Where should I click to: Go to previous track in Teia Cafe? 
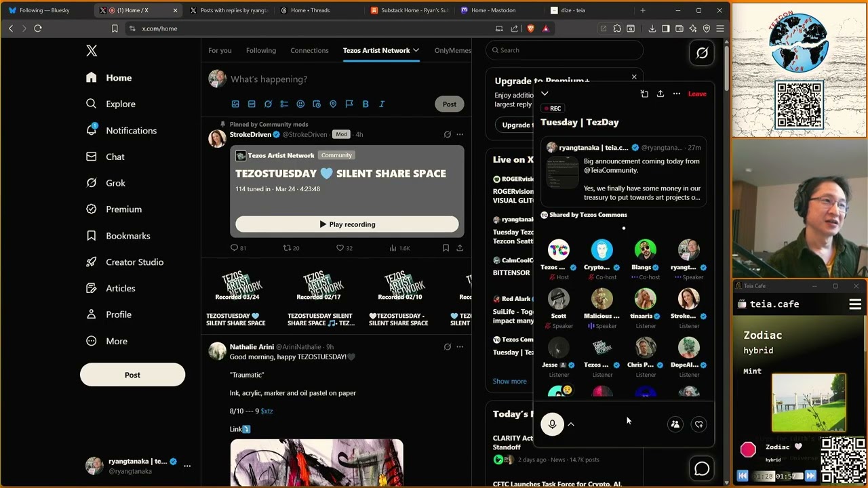(x=743, y=476)
